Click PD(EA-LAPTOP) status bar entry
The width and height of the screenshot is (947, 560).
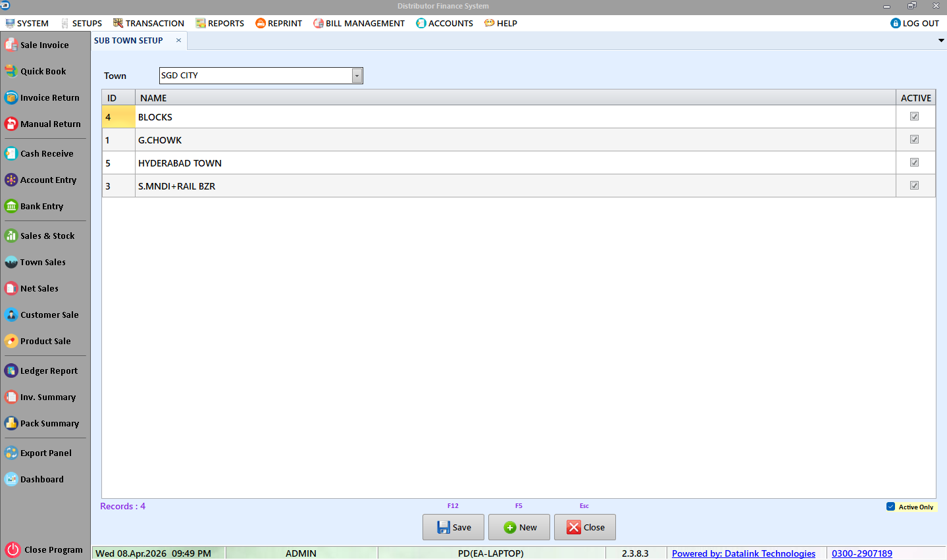(491, 553)
